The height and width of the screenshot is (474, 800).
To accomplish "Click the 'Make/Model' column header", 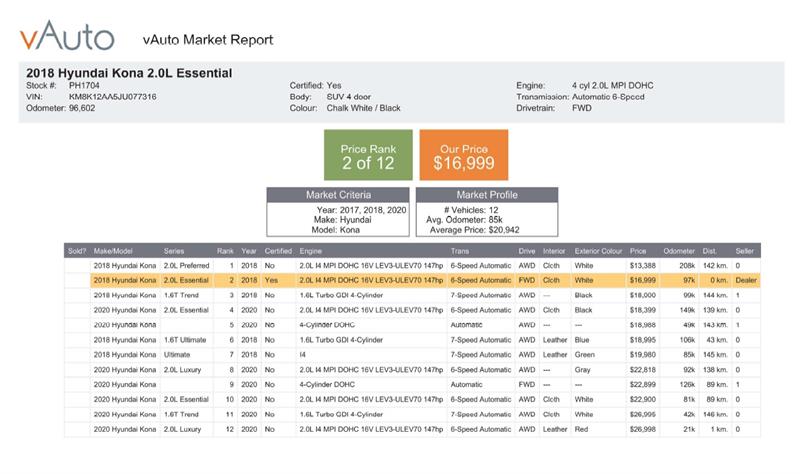I will 113,251.
